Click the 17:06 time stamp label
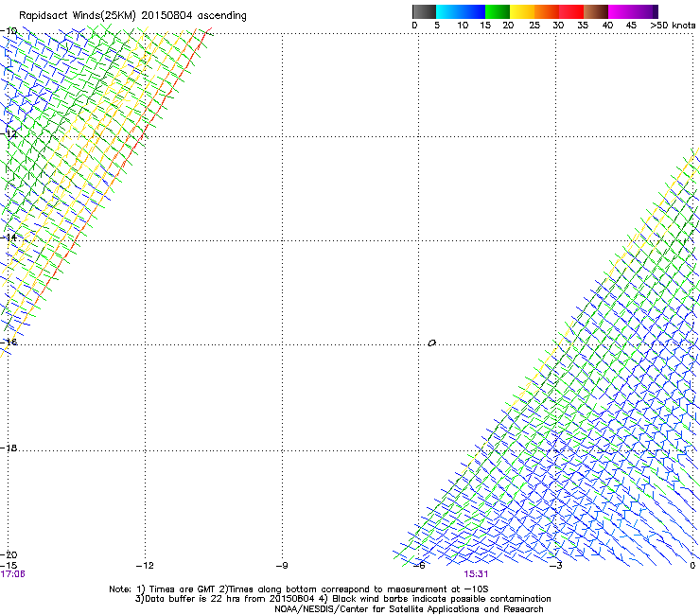The width and height of the screenshot is (700, 615). point(12,574)
